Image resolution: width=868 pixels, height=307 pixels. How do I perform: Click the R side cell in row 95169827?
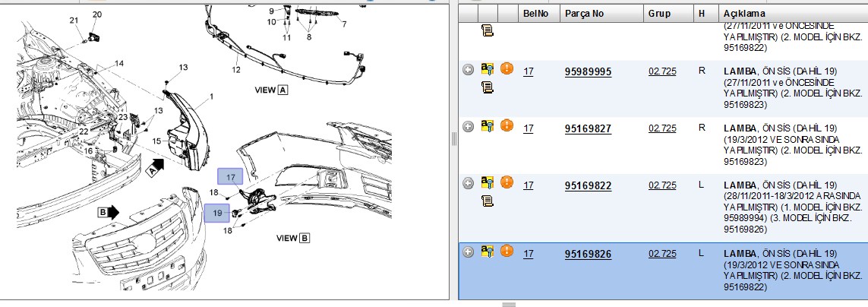click(x=702, y=128)
